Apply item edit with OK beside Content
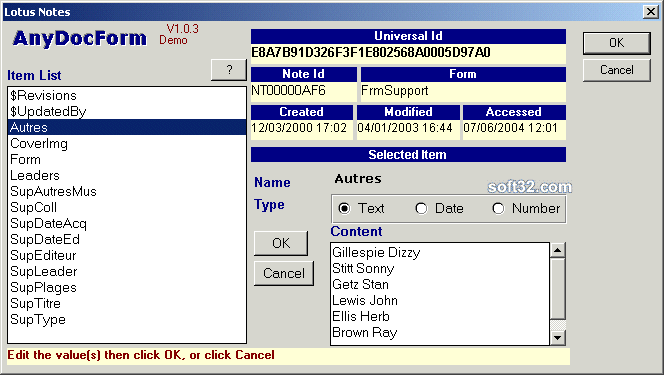This screenshot has width=664, height=375. coord(281,243)
